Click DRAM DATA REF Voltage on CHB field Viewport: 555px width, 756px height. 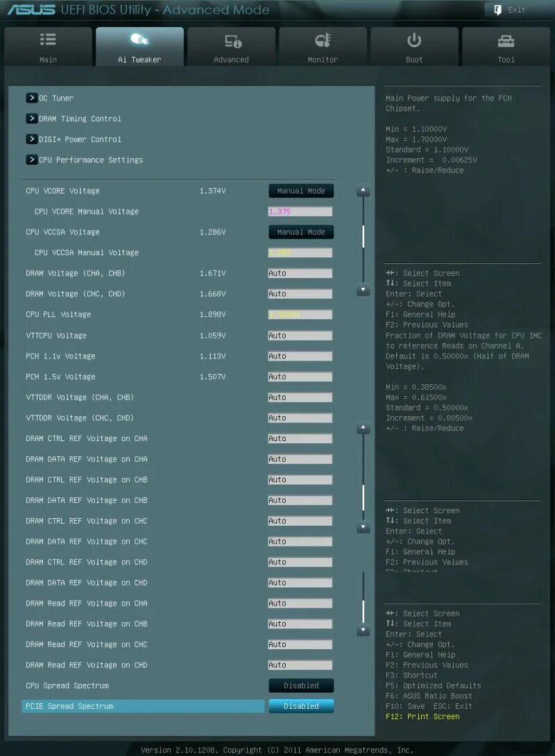(x=300, y=501)
